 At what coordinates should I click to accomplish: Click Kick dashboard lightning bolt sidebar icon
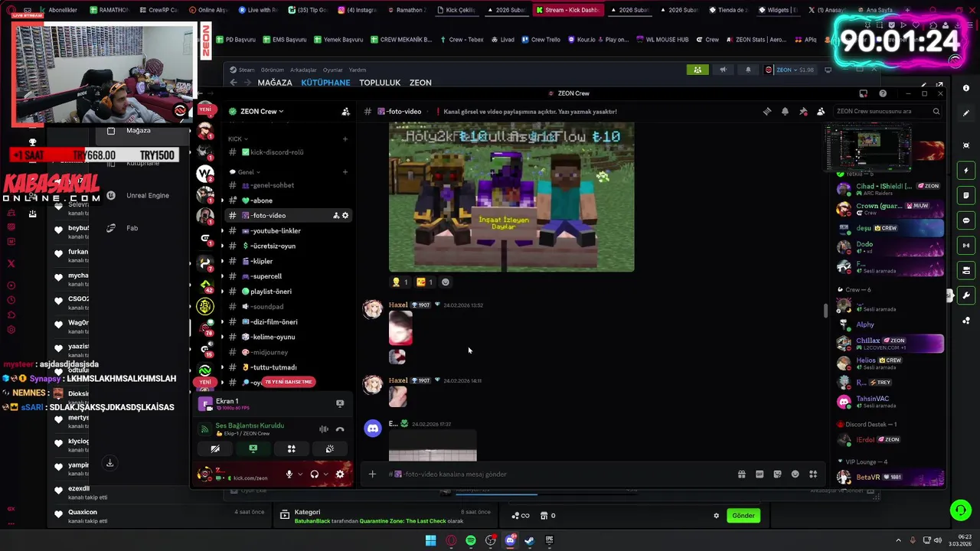(x=966, y=171)
